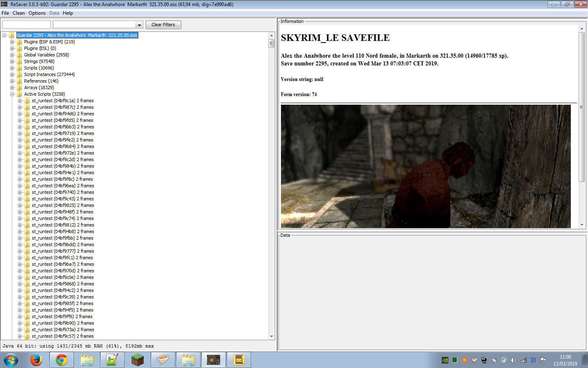Switch to the hard-disk ReSaver taskbar icon
This screenshot has width=588, height=368.
point(214,360)
